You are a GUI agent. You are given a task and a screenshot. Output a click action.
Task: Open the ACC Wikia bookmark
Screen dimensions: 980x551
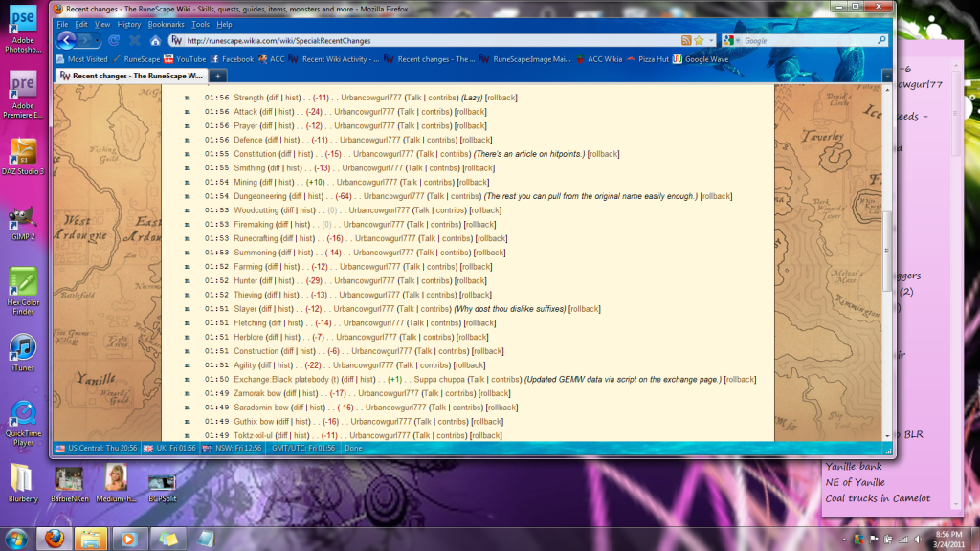click(599, 59)
